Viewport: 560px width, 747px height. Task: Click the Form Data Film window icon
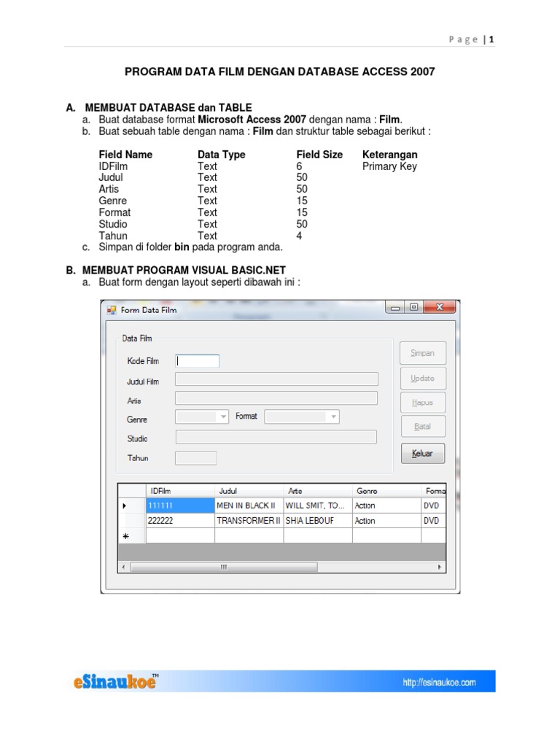112,310
